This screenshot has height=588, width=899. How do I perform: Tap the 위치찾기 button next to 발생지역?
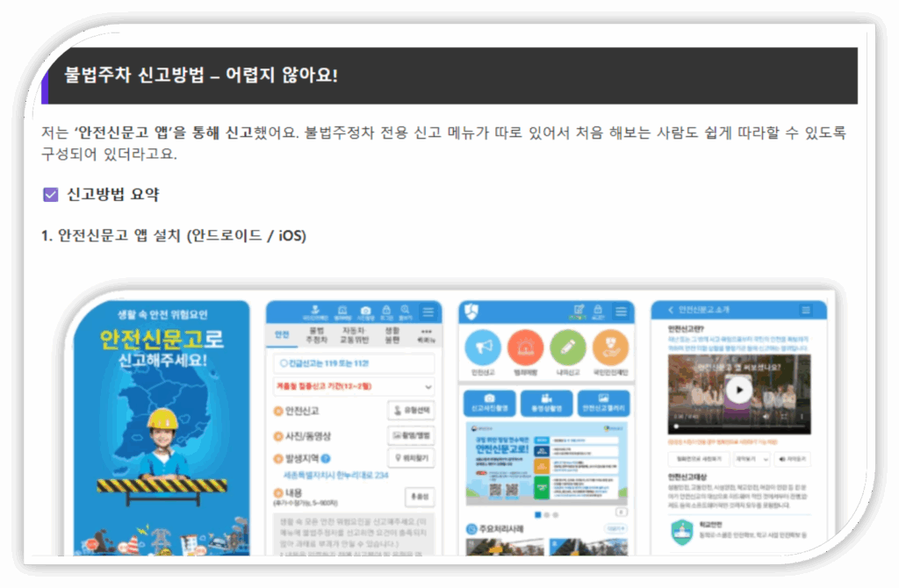411,458
